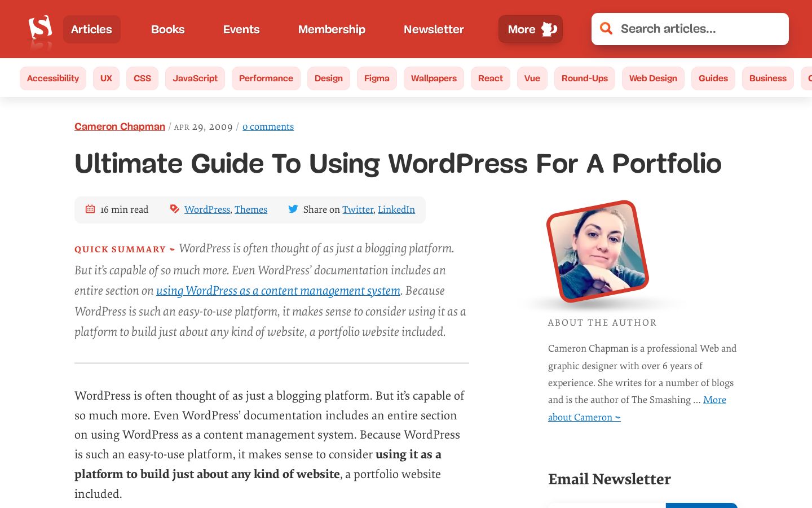Screen dimensions: 812x508
Task: Follow the content management system link
Action: 279,291
